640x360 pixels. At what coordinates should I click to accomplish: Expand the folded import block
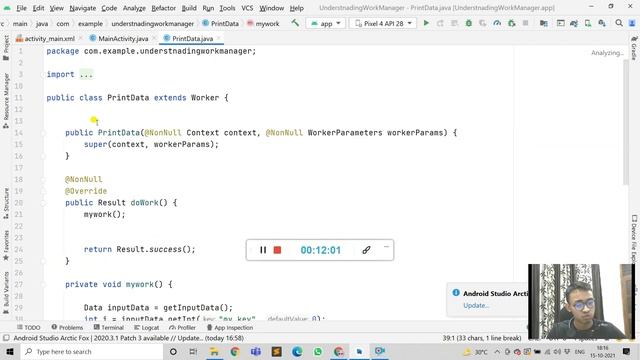[86, 74]
